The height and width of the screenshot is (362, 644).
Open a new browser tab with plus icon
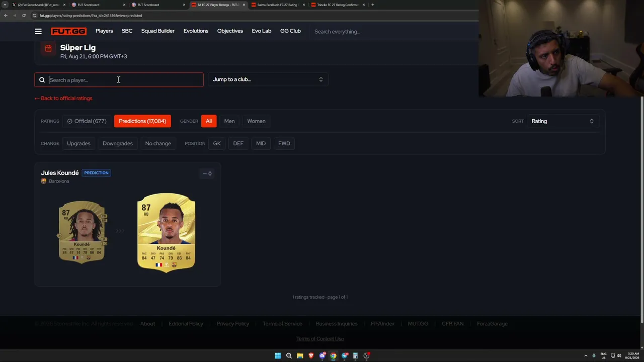click(x=373, y=5)
